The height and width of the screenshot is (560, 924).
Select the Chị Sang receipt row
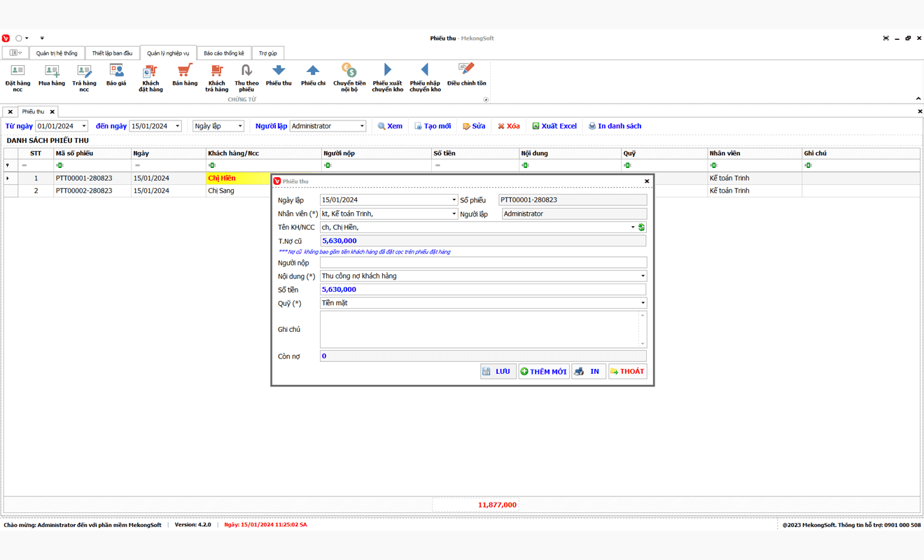(462, 190)
